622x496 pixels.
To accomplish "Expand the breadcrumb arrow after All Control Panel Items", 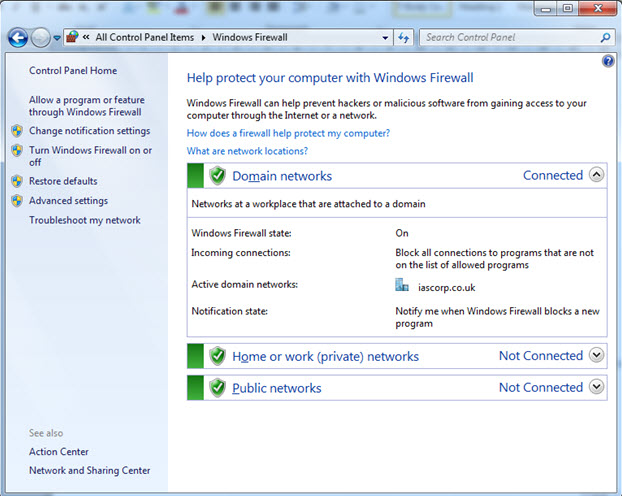I will point(203,38).
